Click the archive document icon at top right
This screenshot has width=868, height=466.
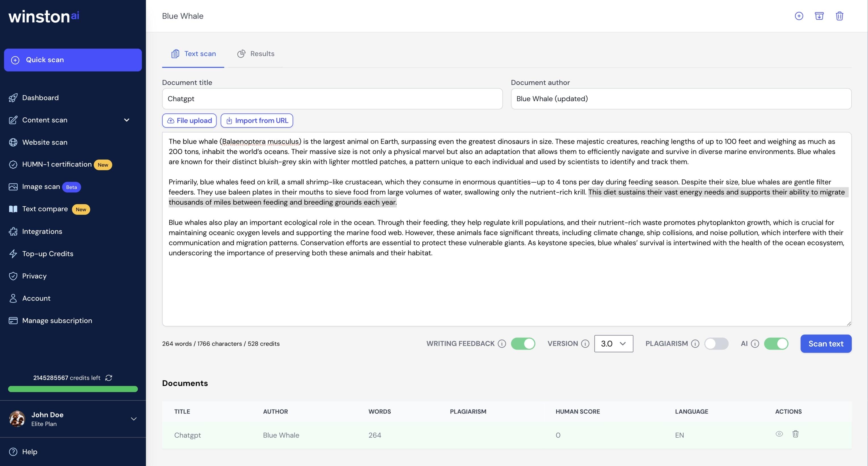click(x=819, y=16)
